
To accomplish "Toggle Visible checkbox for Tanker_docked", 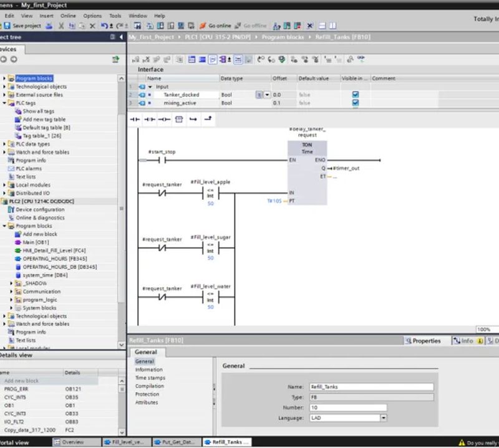I will (355, 95).
